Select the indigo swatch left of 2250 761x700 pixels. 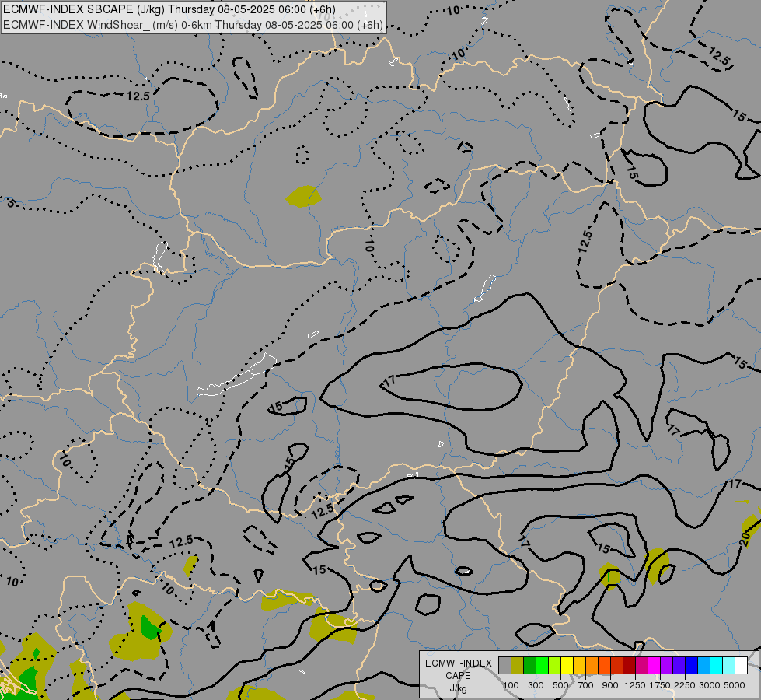click(x=679, y=665)
